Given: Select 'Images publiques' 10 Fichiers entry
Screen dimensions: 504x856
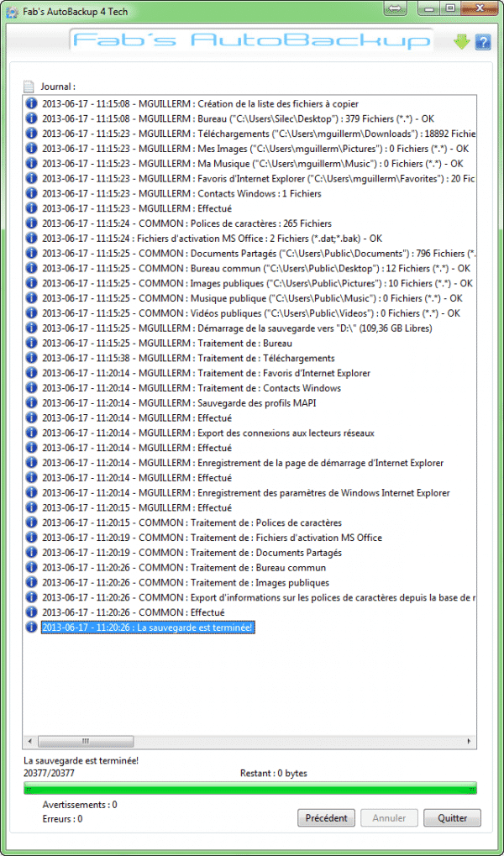Looking at the screenshot, I should (x=257, y=283).
